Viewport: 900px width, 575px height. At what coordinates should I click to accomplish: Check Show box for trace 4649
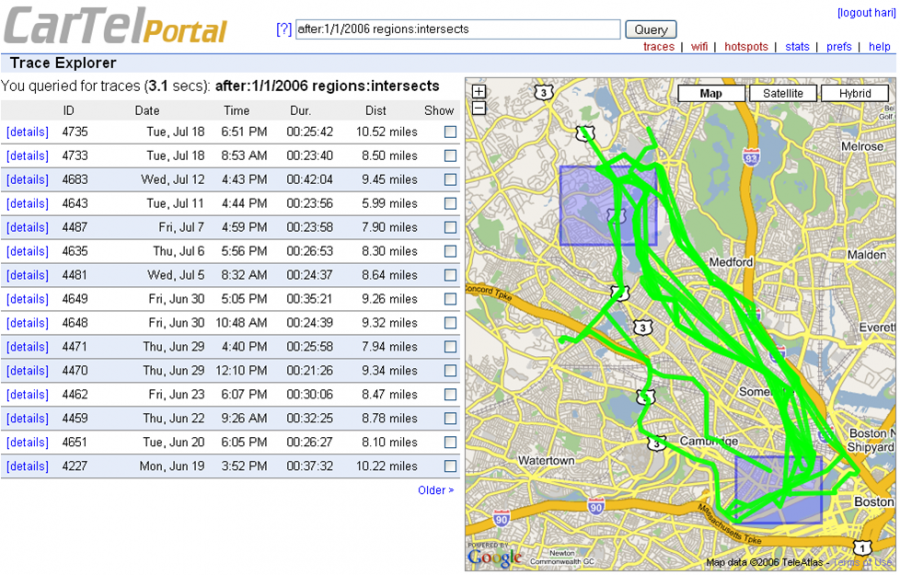click(x=451, y=299)
